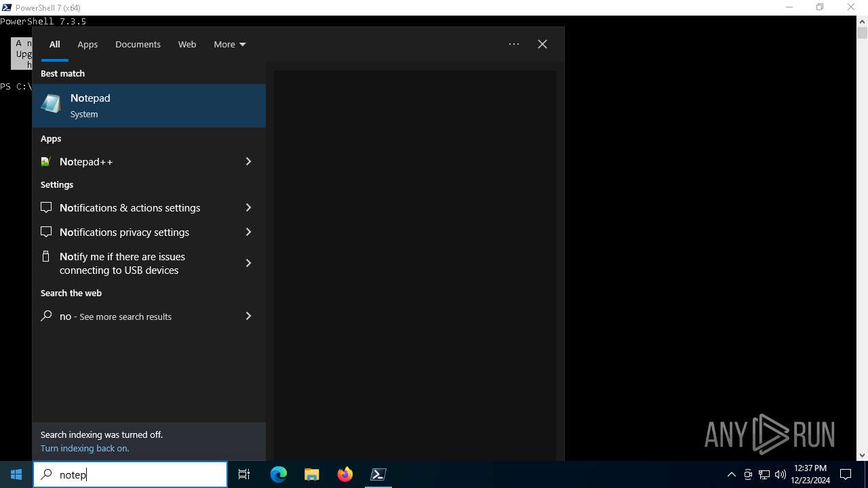Open the volume control tray icon

781,474
